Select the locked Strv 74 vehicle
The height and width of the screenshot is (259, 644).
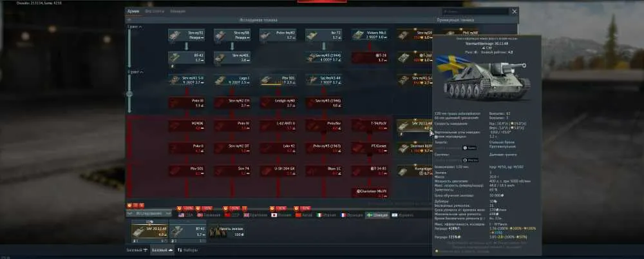tap(232, 171)
